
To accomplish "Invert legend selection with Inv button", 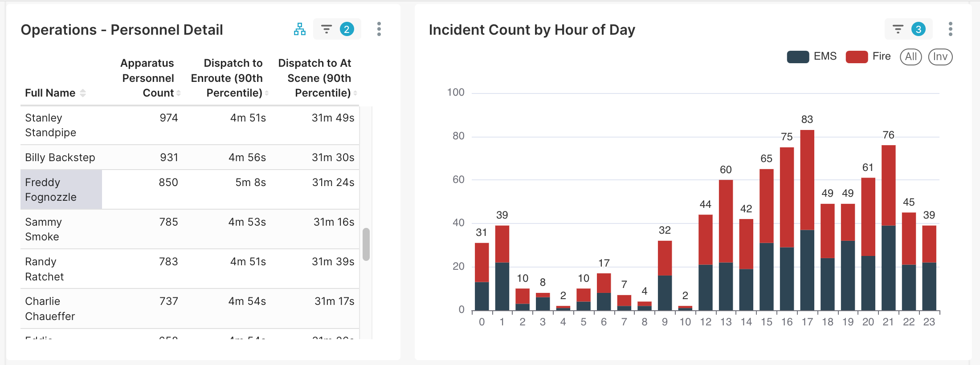I will [940, 57].
